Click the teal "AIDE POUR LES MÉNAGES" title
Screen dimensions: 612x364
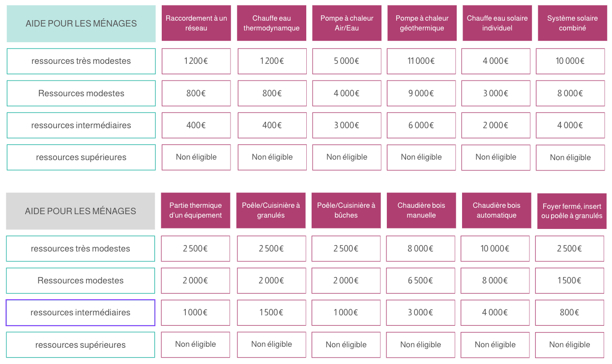click(81, 23)
